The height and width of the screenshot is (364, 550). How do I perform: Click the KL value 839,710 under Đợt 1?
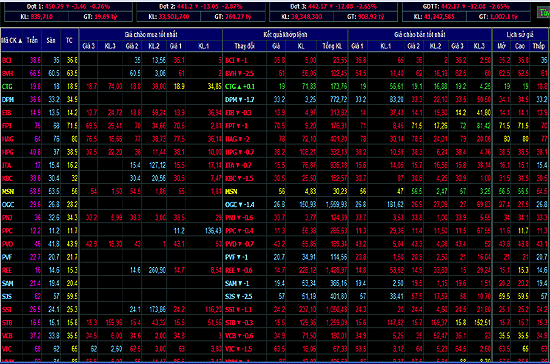tap(41, 16)
